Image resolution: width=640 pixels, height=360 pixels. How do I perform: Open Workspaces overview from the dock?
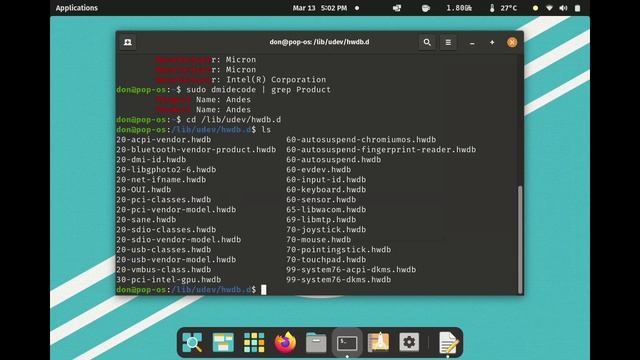point(223,342)
